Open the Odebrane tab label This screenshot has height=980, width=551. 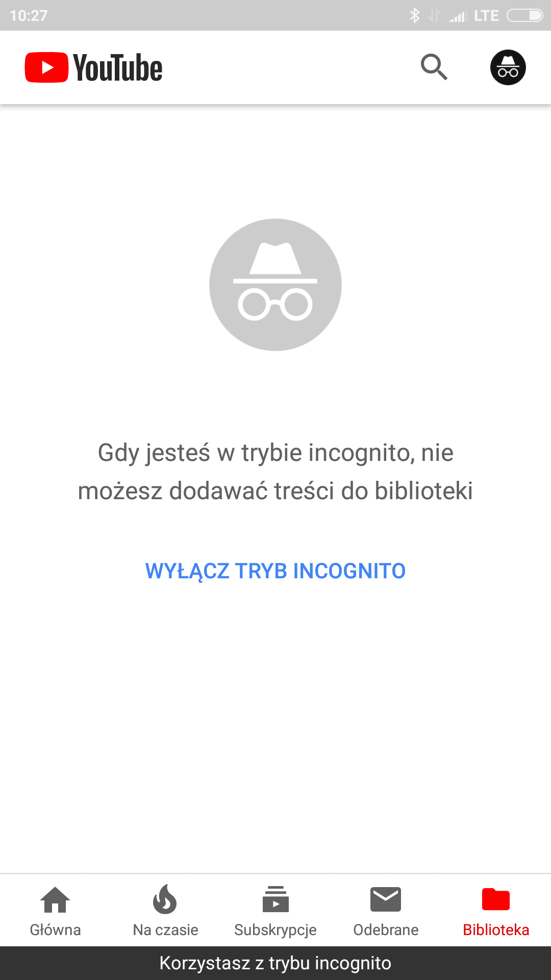pos(386,930)
